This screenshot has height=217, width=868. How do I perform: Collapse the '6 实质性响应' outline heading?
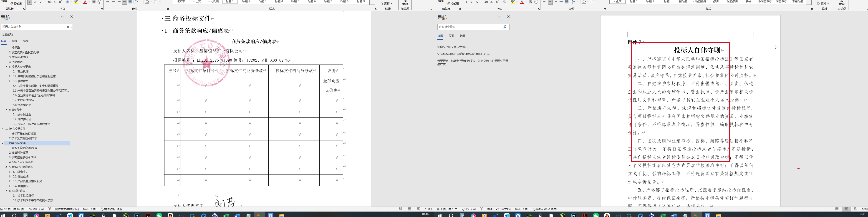(6, 191)
